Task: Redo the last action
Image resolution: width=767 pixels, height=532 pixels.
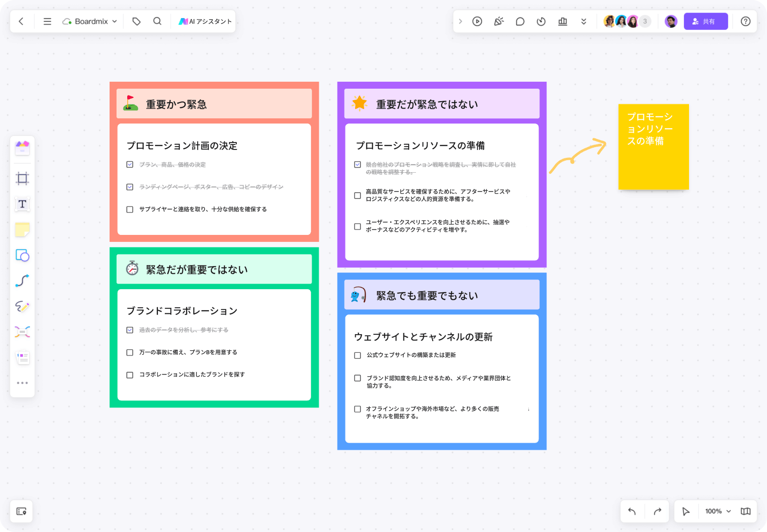Action: pyautogui.click(x=657, y=511)
